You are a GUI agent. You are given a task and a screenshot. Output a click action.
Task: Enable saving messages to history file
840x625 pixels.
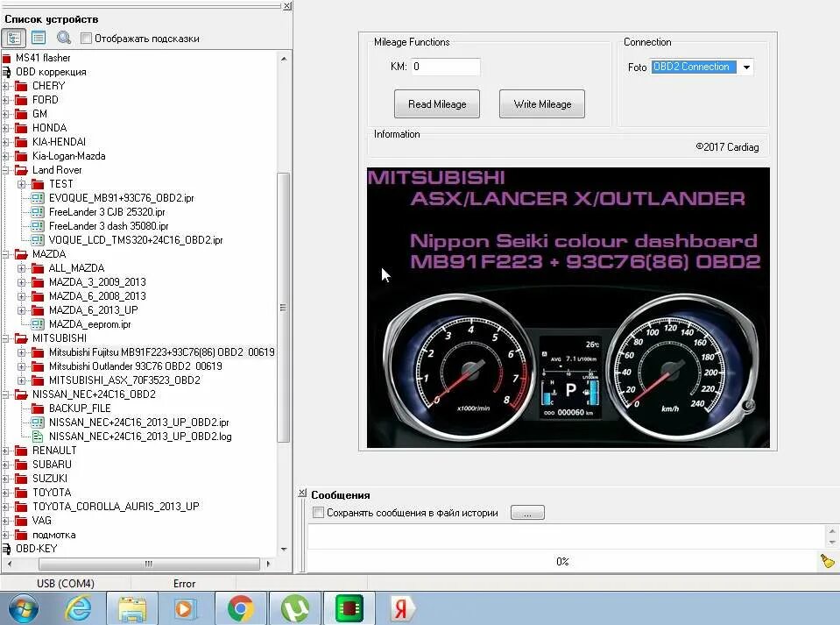pyautogui.click(x=318, y=513)
